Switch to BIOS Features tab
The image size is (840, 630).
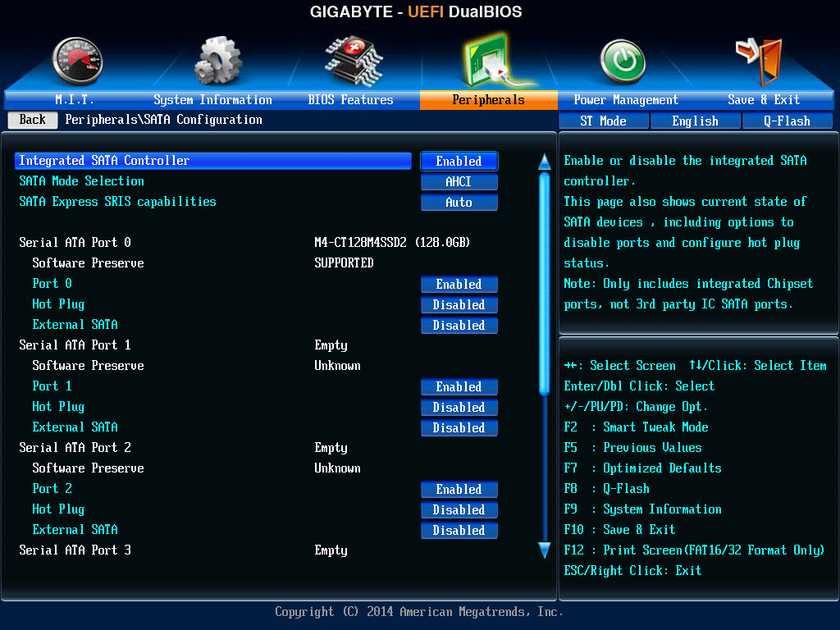tap(350, 99)
